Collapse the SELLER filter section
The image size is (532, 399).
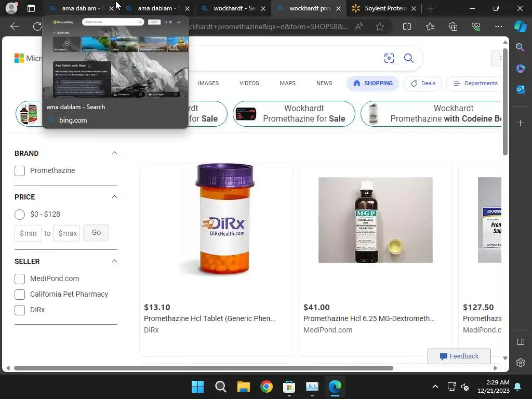pyautogui.click(x=114, y=261)
